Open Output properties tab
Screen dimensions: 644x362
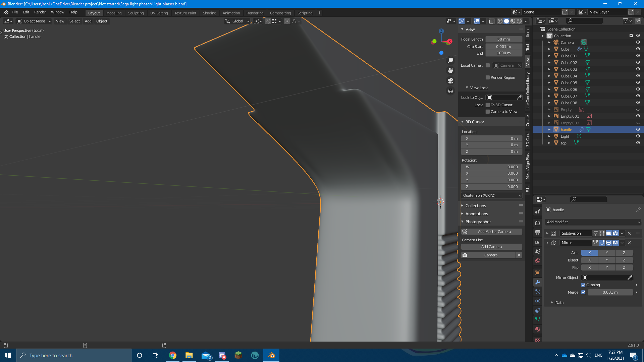point(538,233)
